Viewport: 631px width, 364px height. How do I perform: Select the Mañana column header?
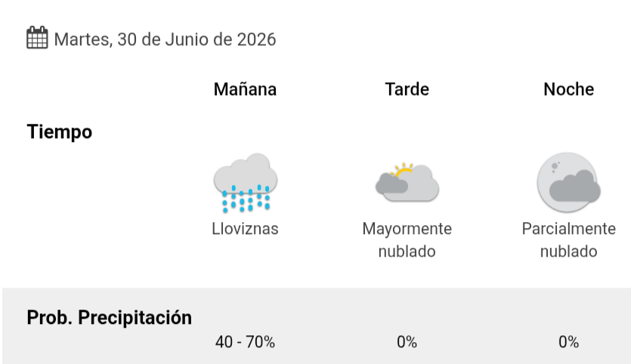(x=245, y=89)
